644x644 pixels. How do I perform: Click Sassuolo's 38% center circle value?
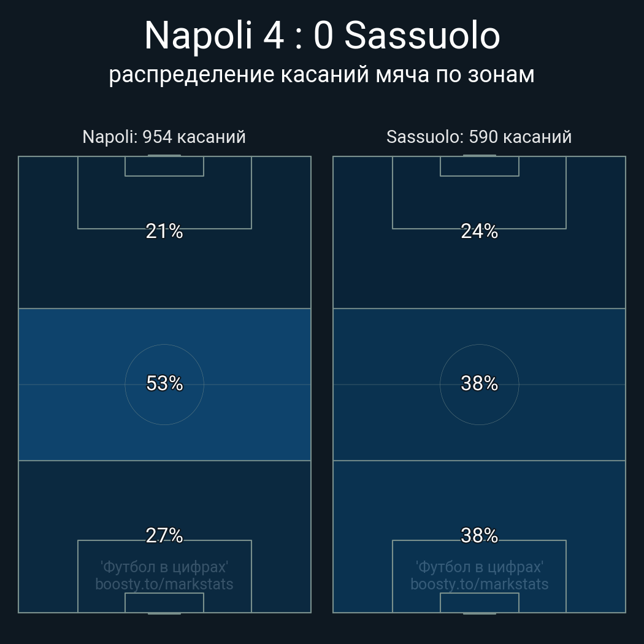(x=479, y=383)
